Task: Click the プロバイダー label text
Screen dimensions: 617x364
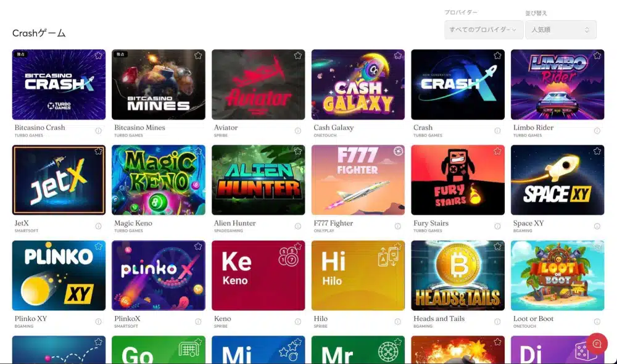Action: [x=461, y=12]
